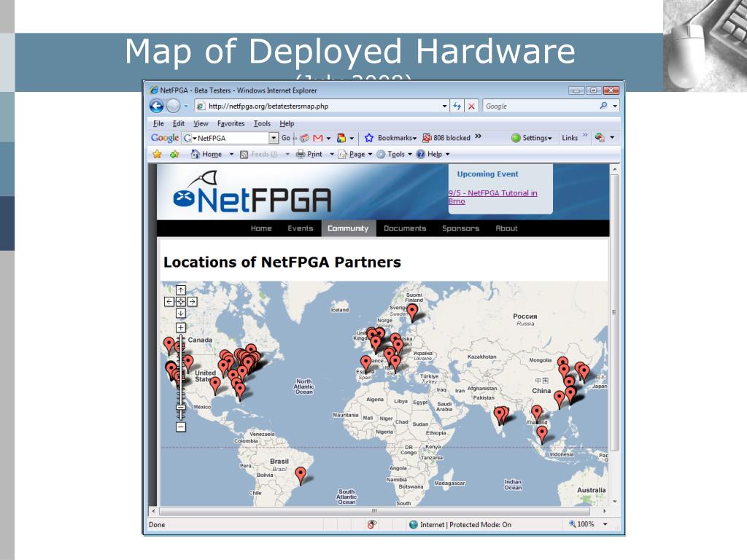Click the Go button in Google toolbar
747x560 pixels.
tap(286, 138)
